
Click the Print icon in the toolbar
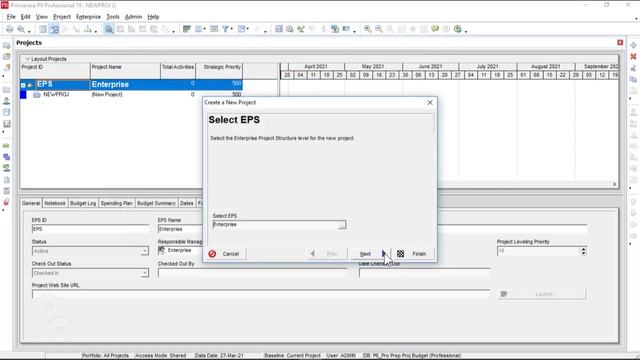pos(9,29)
